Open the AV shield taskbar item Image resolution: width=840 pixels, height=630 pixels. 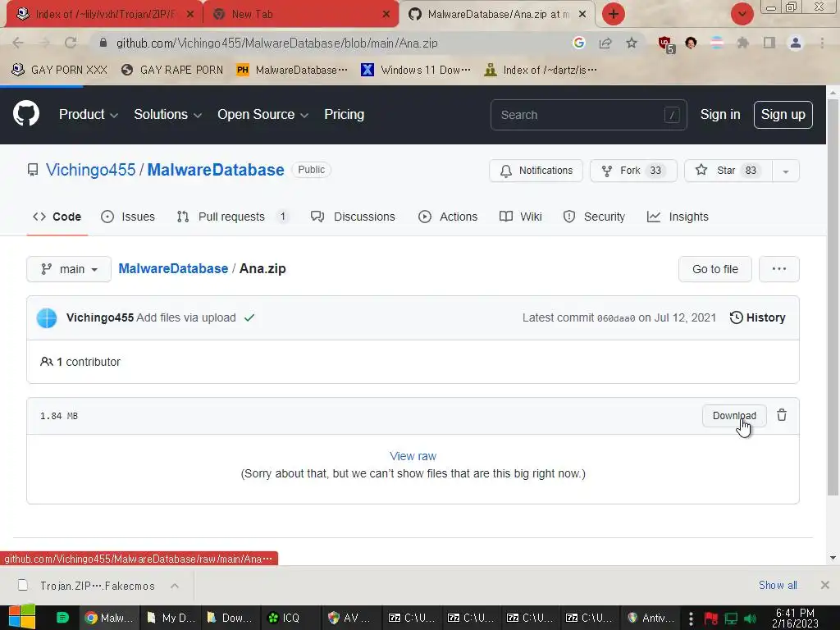(x=349, y=618)
